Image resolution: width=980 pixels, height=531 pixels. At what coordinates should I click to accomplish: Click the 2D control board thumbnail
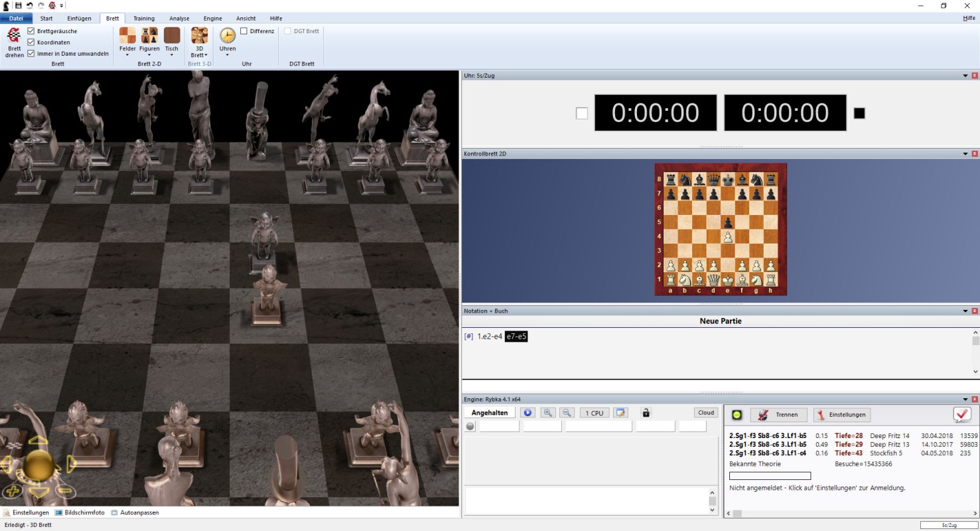[x=721, y=229]
